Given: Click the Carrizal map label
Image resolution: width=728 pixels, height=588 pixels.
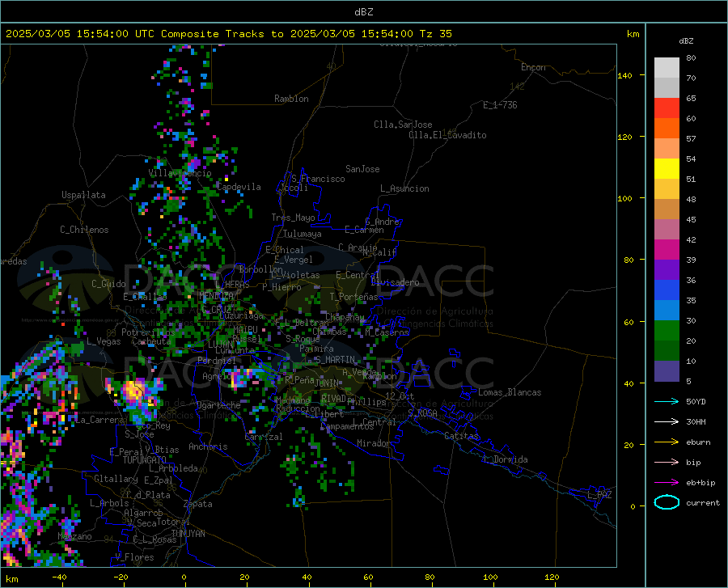Looking at the screenshot, I should point(263,437).
